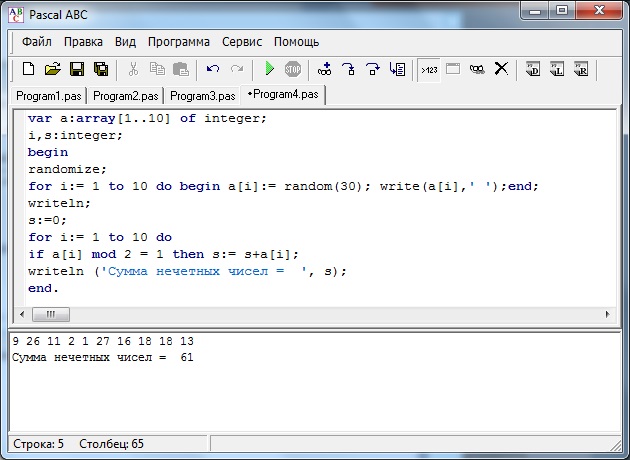Switch to the Program3.pas tab
The height and width of the screenshot is (460, 630).
[x=202, y=96]
